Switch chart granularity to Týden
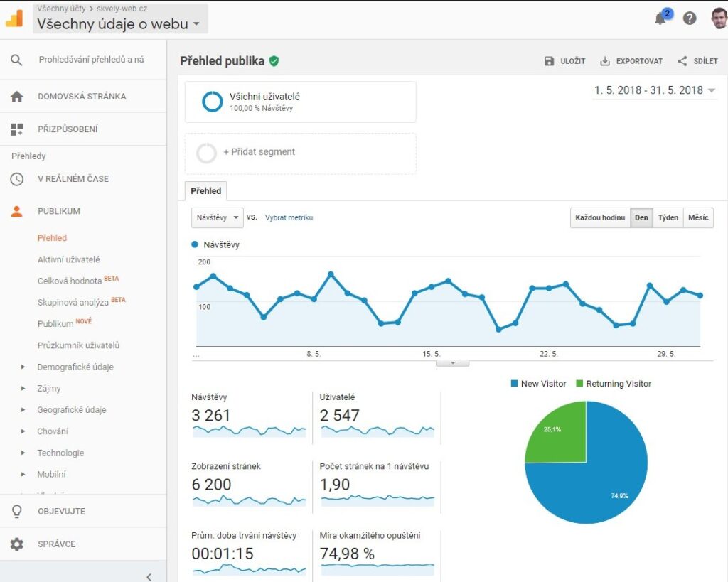The width and height of the screenshot is (728, 582). click(668, 217)
